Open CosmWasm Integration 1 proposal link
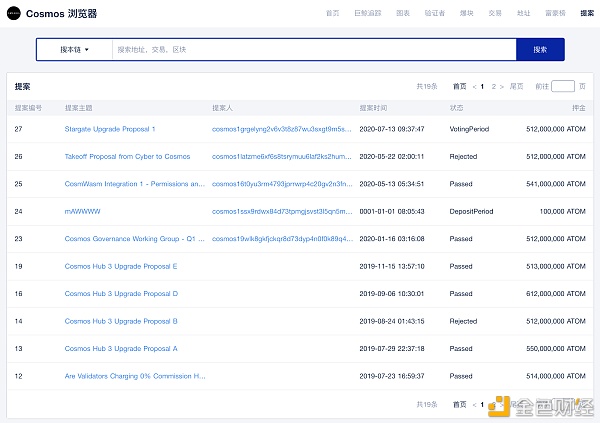 coord(135,184)
